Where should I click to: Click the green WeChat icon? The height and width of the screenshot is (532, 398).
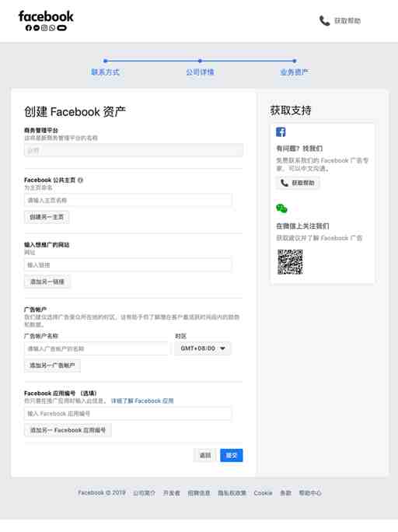pos(281,208)
